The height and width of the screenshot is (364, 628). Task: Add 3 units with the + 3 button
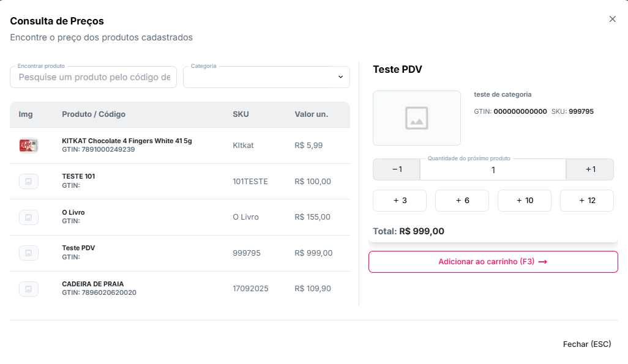tap(400, 201)
